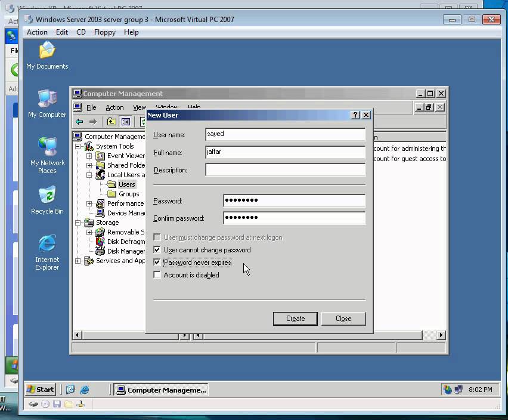The width and height of the screenshot is (508, 420).
Task: Select My Computer desktop icon
Action: (47, 104)
